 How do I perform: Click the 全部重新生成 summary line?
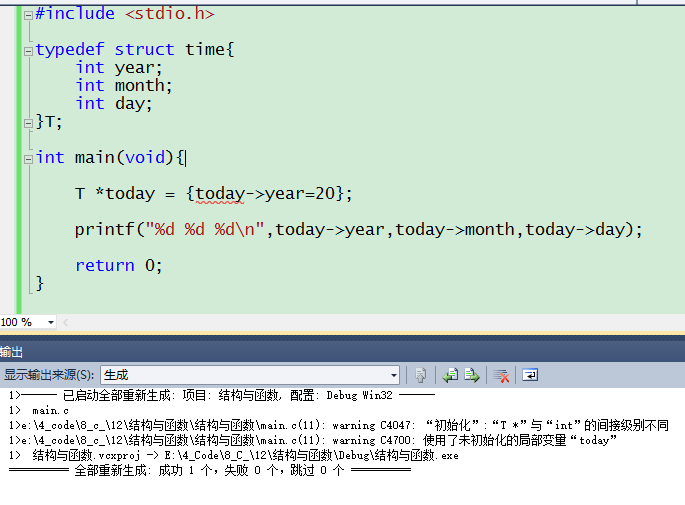pyautogui.click(x=210, y=470)
